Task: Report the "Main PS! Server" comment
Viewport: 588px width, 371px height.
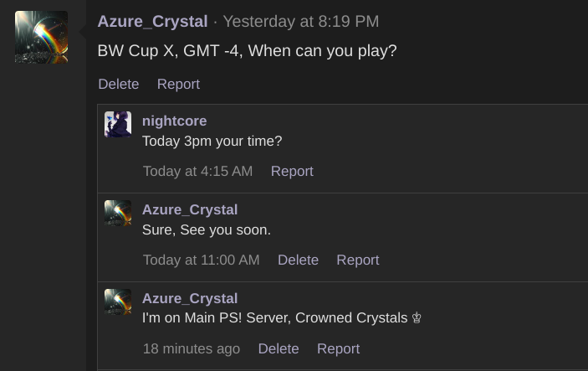Action: point(338,348)
